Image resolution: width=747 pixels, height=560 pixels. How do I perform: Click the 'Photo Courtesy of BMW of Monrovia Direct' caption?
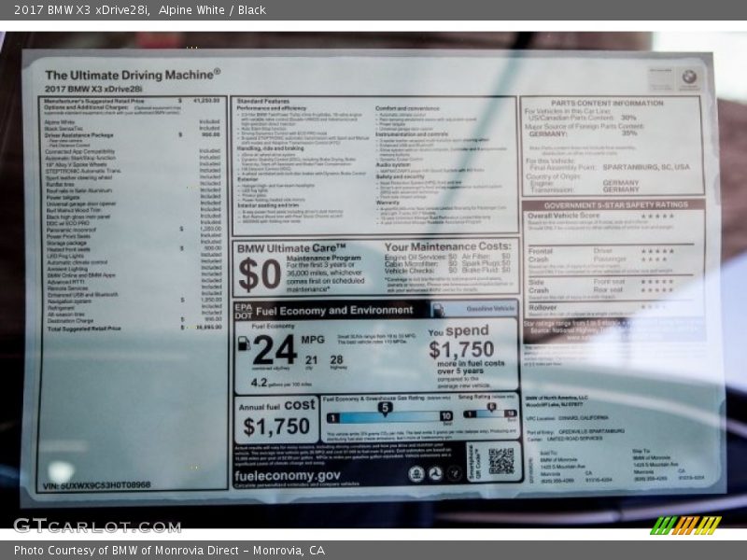click(x=169, y=551)
